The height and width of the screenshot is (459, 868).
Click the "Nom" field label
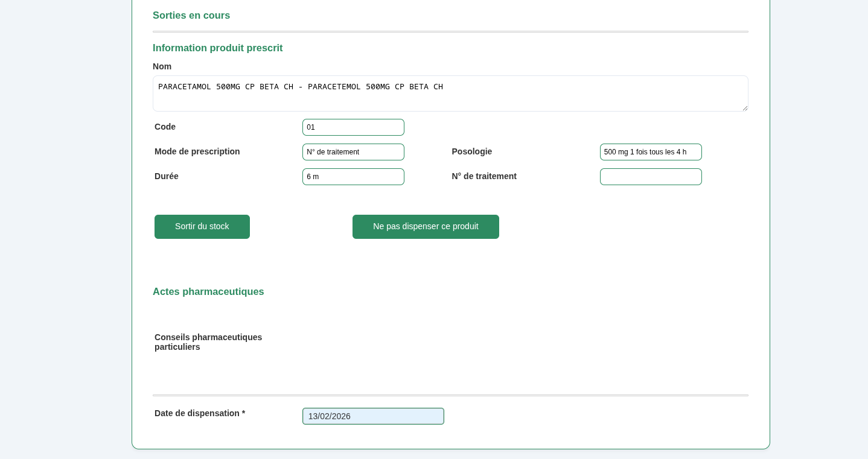point(162,66)
